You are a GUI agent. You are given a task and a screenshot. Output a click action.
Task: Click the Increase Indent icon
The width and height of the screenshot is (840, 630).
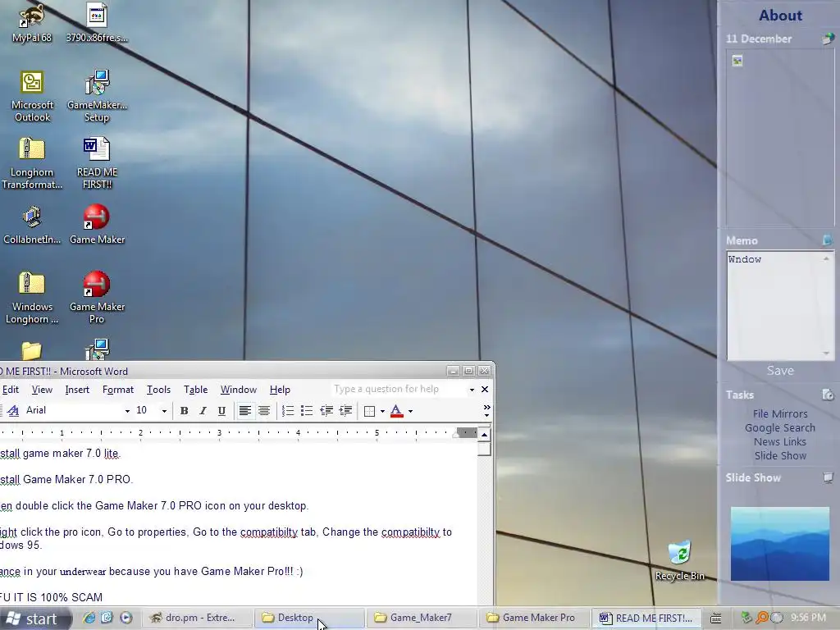pos(345,411)
